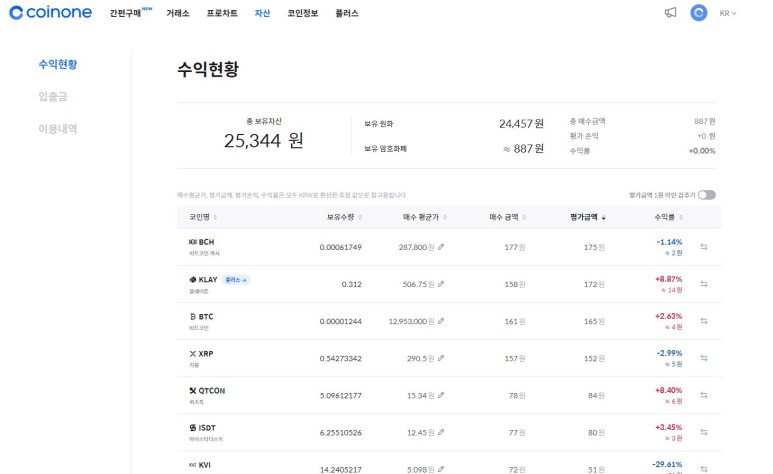The height and width of the screenshot is (474, 773).
Task: Edit KVI average buy price pencil
Action: pos(441,469)
